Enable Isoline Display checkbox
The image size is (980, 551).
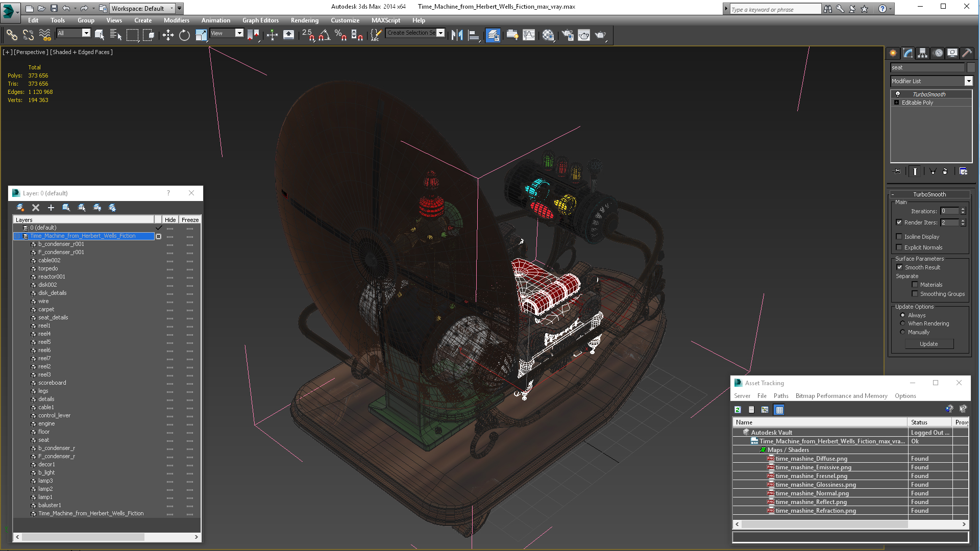click(899, 237)
